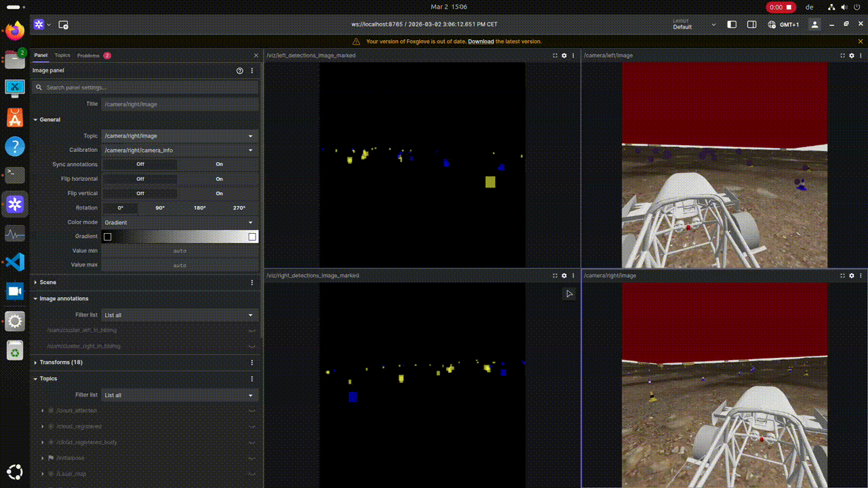Open settings gear of /camera/left/image panel
The image size is (868, 488).
[x=852, y=56]
